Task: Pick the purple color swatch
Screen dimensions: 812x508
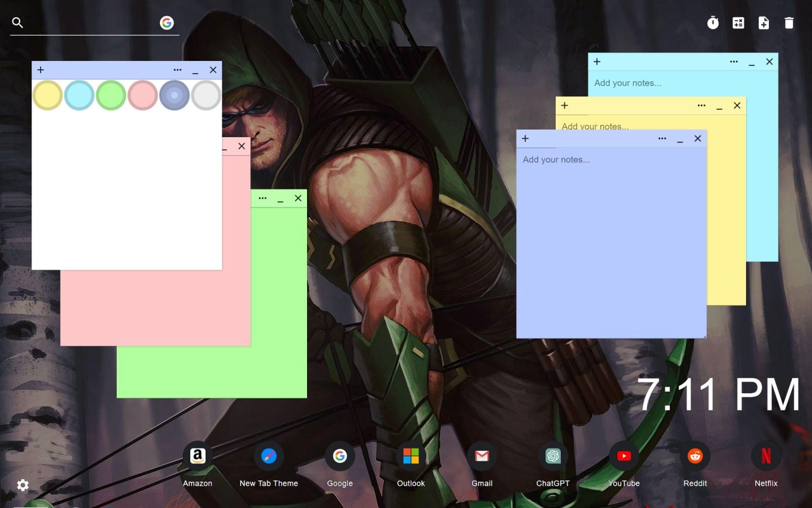Action: pyautogui.click(x=174, y=95)
